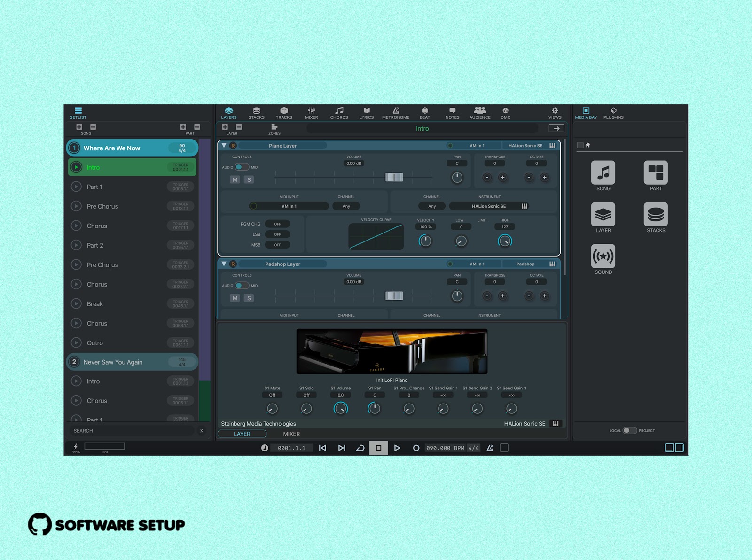Open the Lyrics view
Screen dimensions: 752x560
pos(367,113)
